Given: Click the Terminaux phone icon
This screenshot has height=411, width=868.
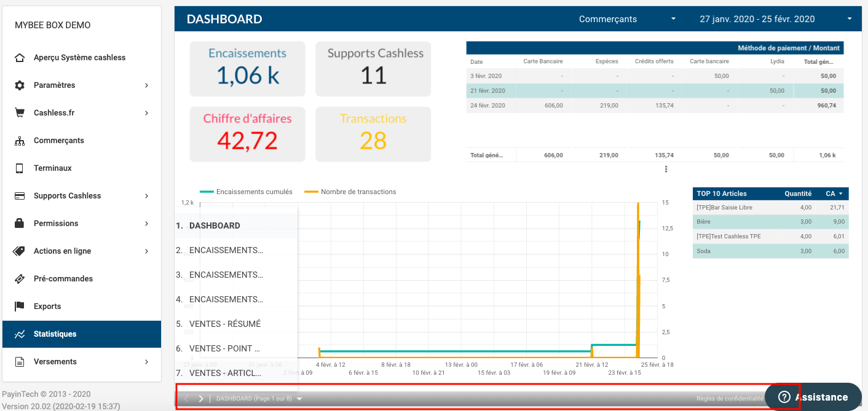Looking at the screenshot, I should click(20, 168).
